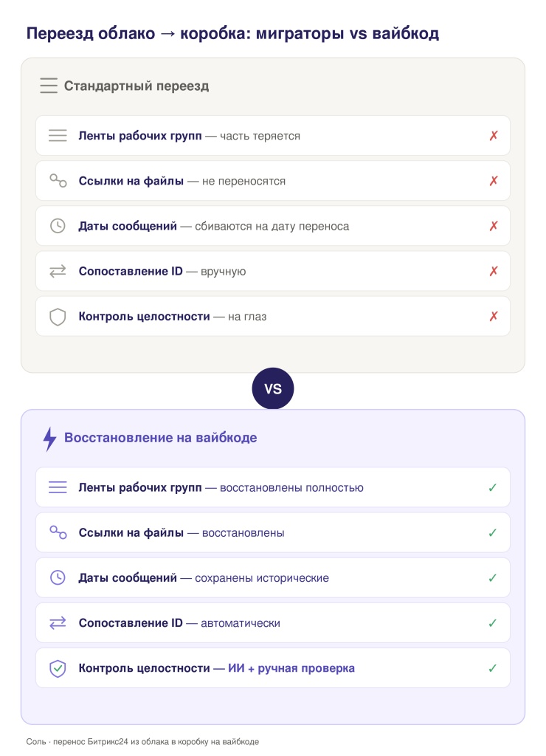Click the round dark VS badge
Screen dimensions: 546x756
click(273, 388)
